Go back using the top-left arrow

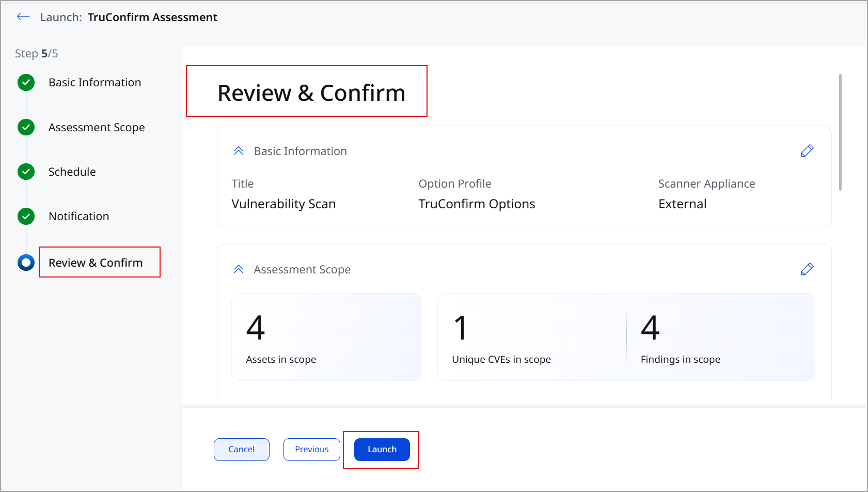click(x=23, y=17)
